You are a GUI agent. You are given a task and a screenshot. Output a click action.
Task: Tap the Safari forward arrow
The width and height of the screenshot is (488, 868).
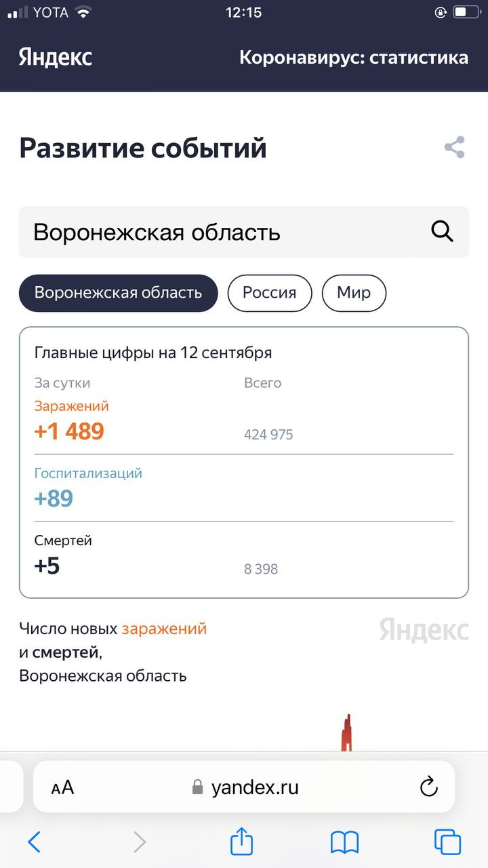coord(140,842)
